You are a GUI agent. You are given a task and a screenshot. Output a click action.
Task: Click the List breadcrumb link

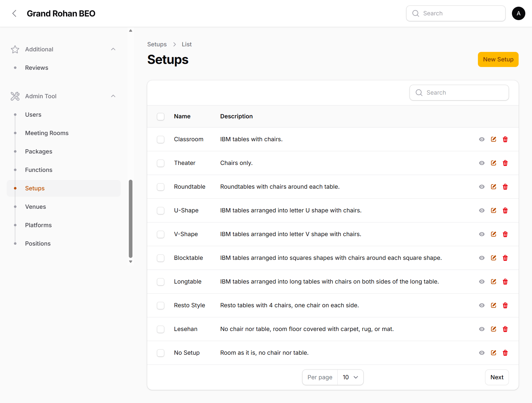pos(187,44)
